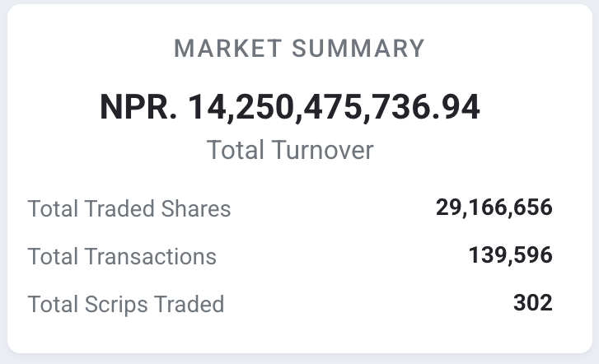Click the Total Traded Shares label
The width and height of the screenshot is (599, 364).
[129, 208]
